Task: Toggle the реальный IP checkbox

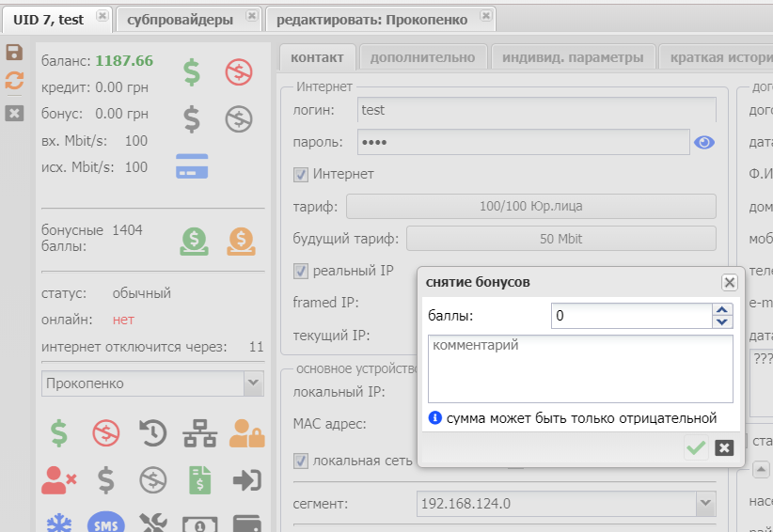Action: [x=301, y=271]
